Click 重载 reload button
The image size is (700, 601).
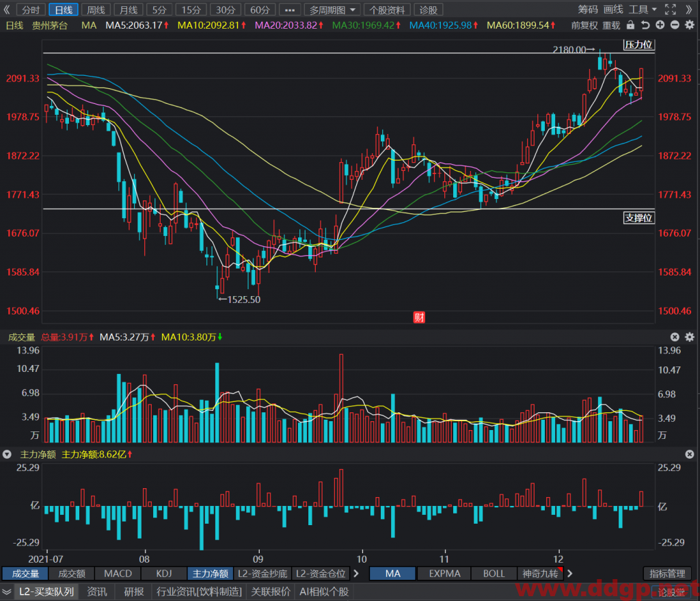611,25
